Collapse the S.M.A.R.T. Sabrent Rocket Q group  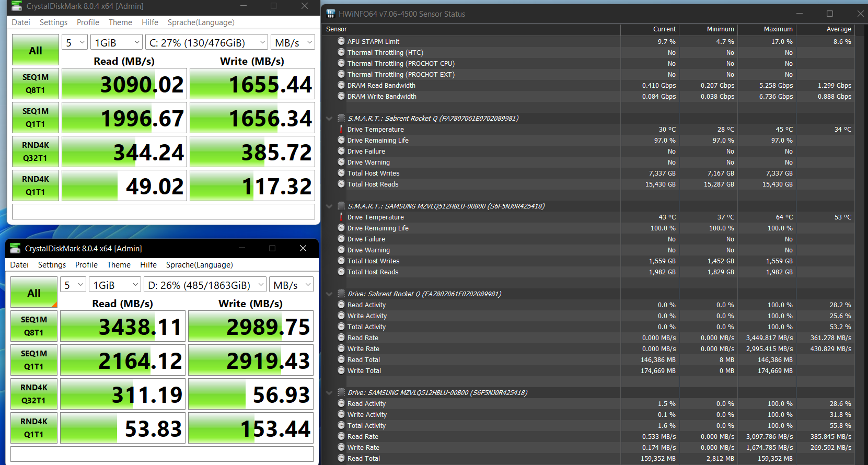pos(329,118)
